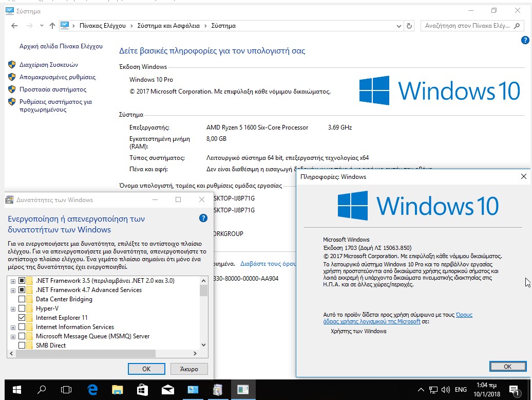Click horizontal scrollbar thumb in feature list

pyautogui.click(x=85, y=354)
